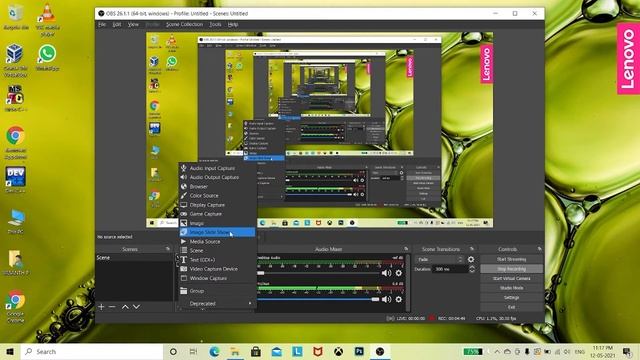Click OBS Studio taskbar icon

coord(380,351)
